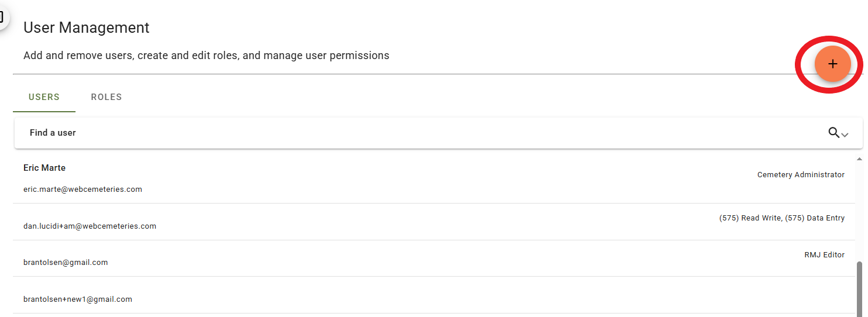The width and height of the screenshot is (868, 317).
Task: Click the partially visible top-left menu icon
Action: coord(2,16)
